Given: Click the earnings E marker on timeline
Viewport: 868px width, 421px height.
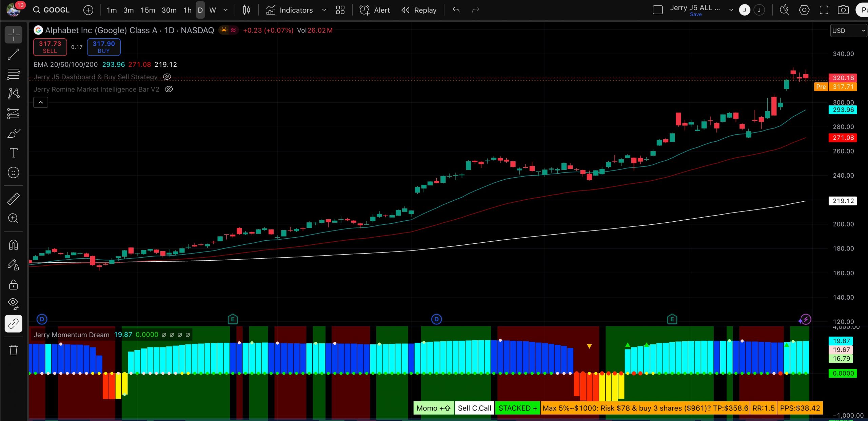Looking at the screenshot, I should 233,319.
